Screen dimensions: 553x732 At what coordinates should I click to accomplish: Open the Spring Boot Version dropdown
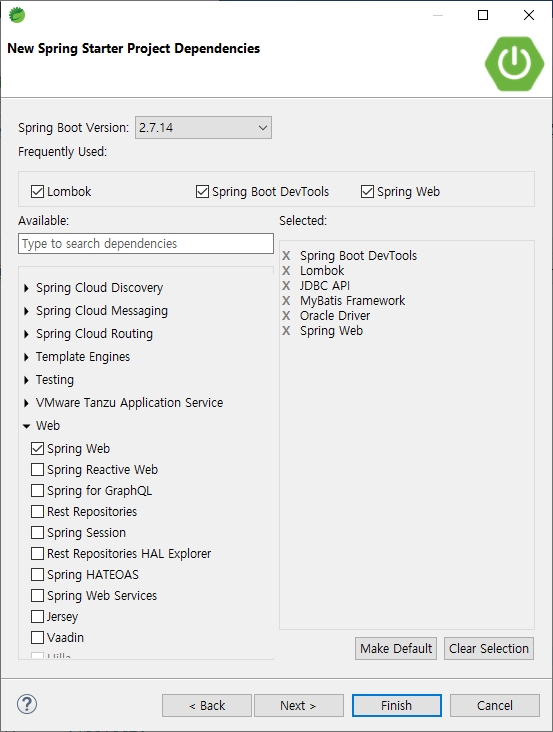[203, 127]
